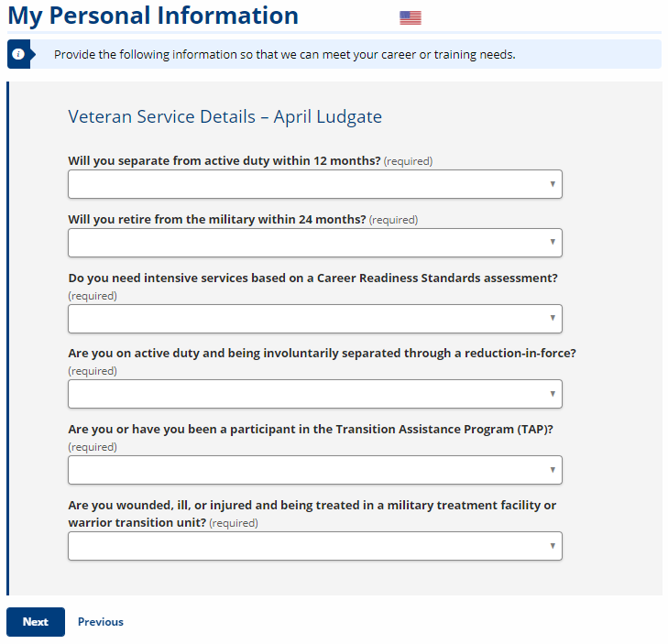The image size is (668, 644).
Task: Click the Veteran Service Details – April Ludgate heading
Action: point(224,116)
